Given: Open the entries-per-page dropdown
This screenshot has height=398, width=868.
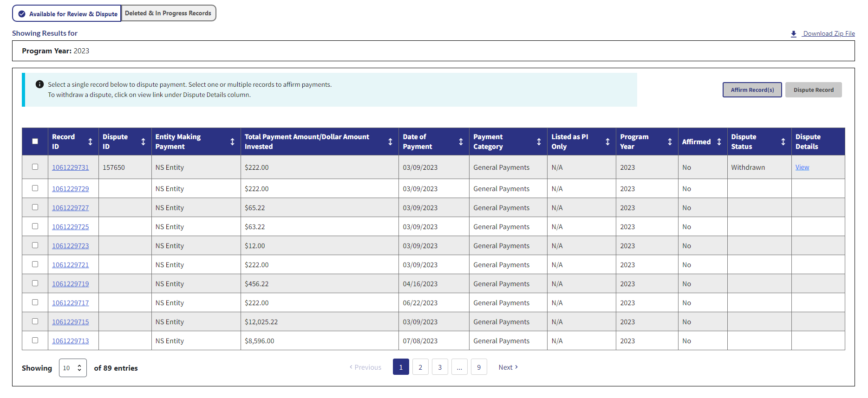Looking at the screenshot, I should point(73,368).
